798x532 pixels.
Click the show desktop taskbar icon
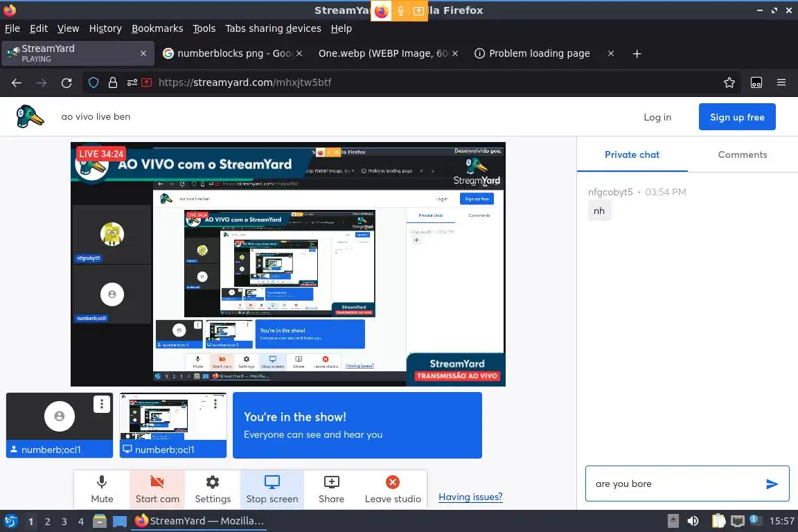pyautogui.click(x=120, y=521)
